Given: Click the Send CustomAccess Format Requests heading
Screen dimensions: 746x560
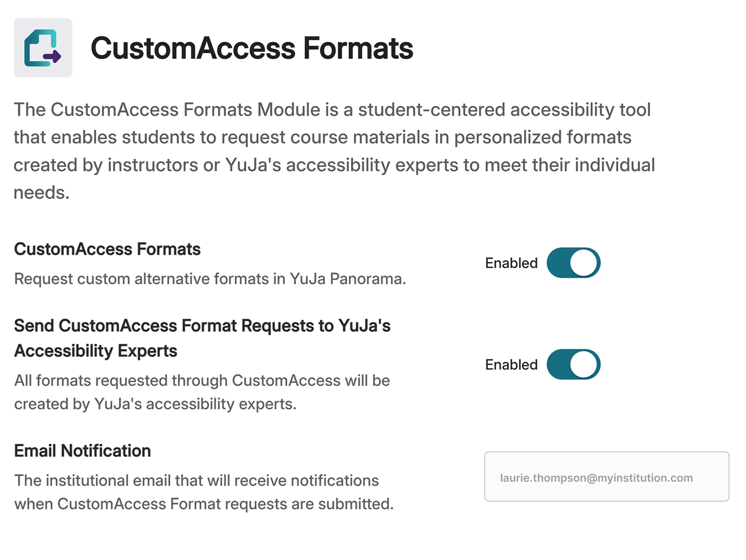Looking at the screenshot, I should coord(202,326).
